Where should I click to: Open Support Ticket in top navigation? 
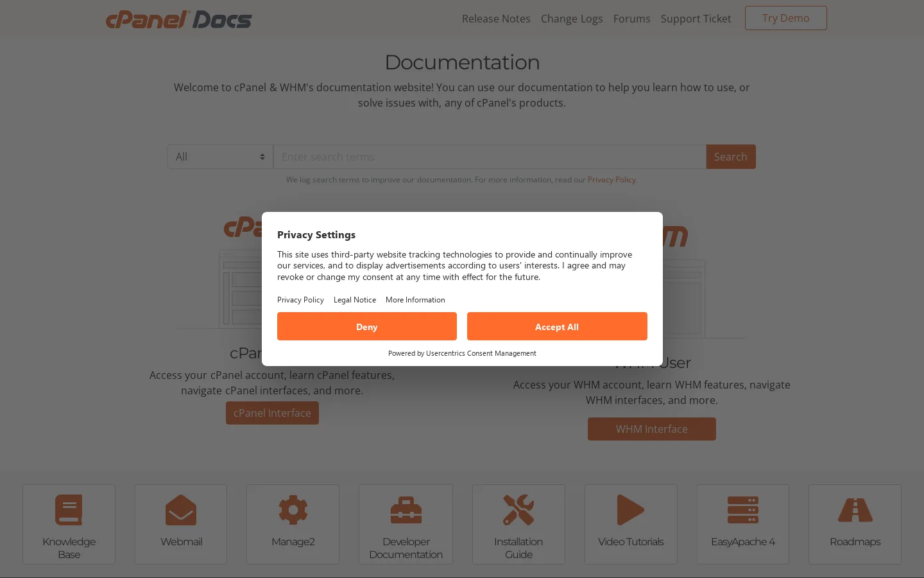(696, 19)
